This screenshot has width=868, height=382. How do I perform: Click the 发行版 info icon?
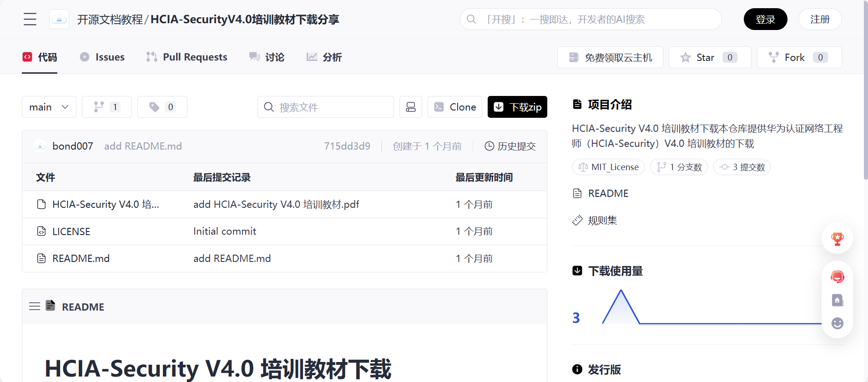coord(577,369)
